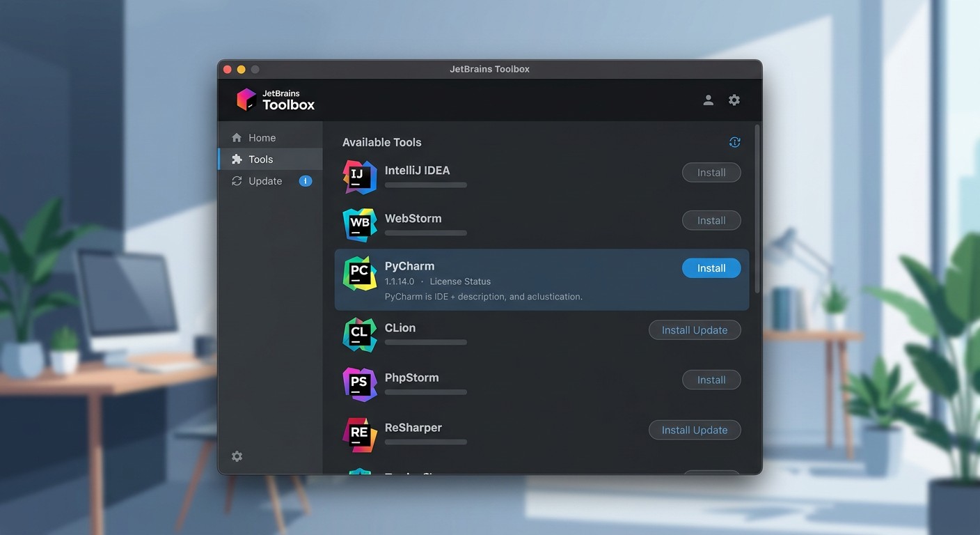Click the JetBrains Toolbox logo
980x535 pixels.
[275, 100]
